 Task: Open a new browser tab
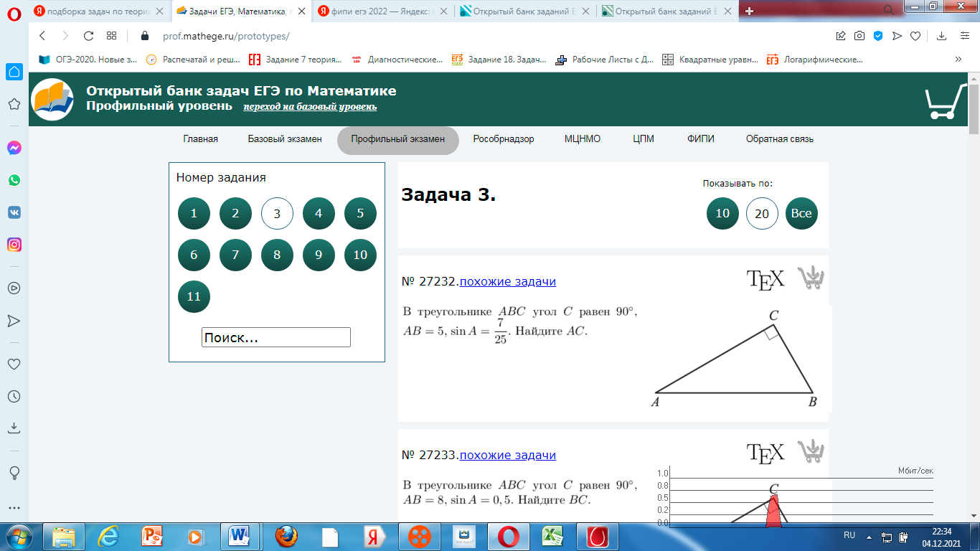(750, 11)
